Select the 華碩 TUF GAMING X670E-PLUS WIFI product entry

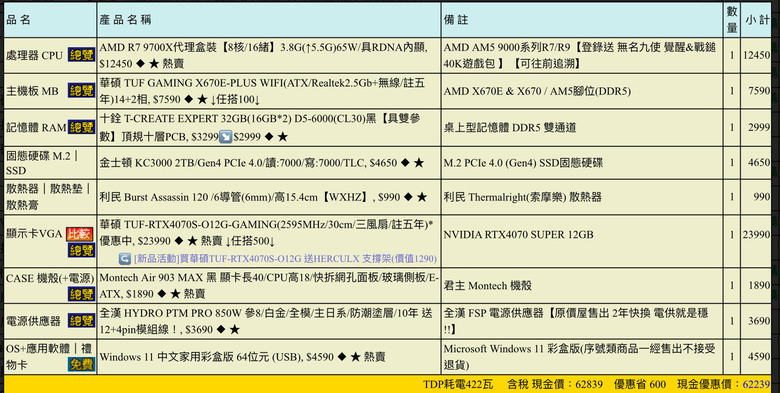click(262, 91)
